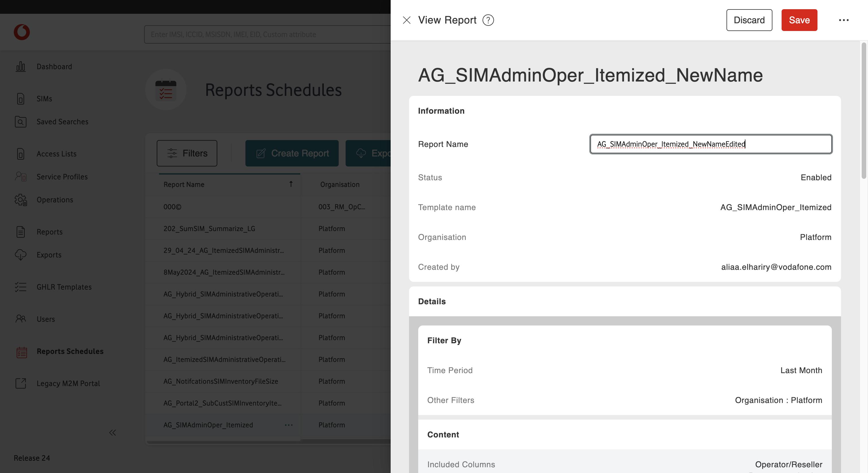The width and height of the screenshot is (868, 473).
Task: Sort by Report Name arrow
Action: (x=291, y=184)
